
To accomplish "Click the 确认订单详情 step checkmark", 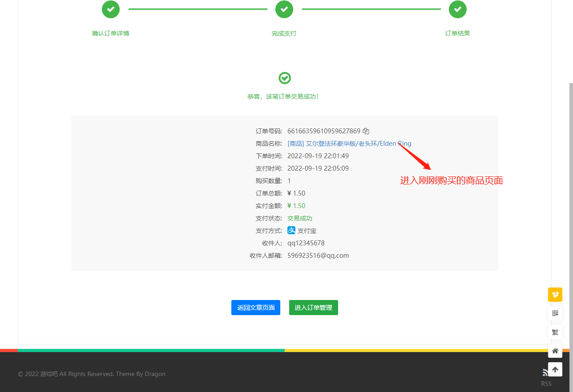I will point(111,9).
